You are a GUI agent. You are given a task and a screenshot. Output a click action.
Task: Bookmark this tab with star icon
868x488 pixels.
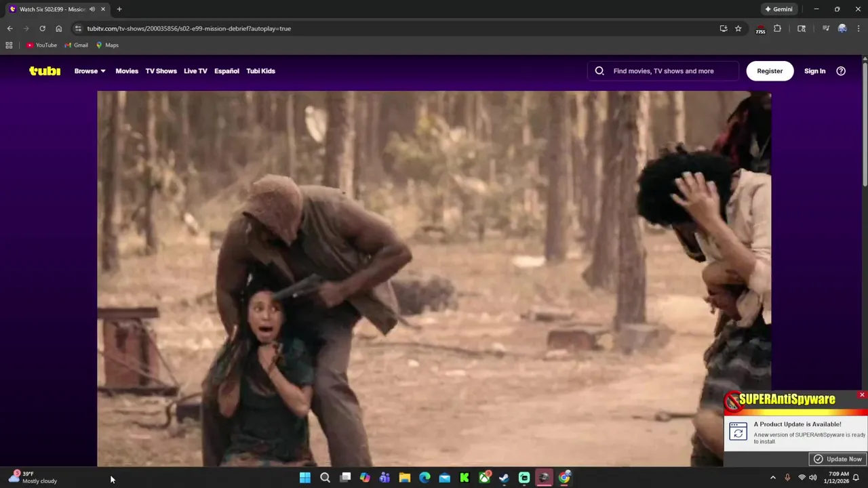coord(738,28)
